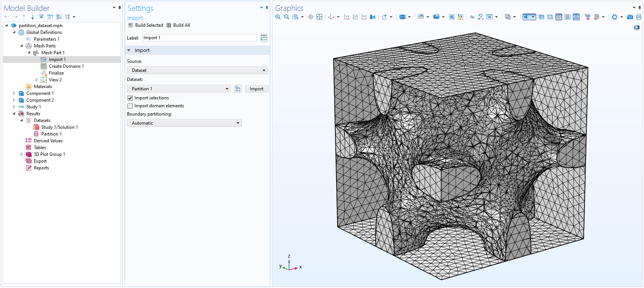Click the Zoom In icon in Graphics toolbar
The height and width of the screenshot is (288, 644).
[278, 17]
